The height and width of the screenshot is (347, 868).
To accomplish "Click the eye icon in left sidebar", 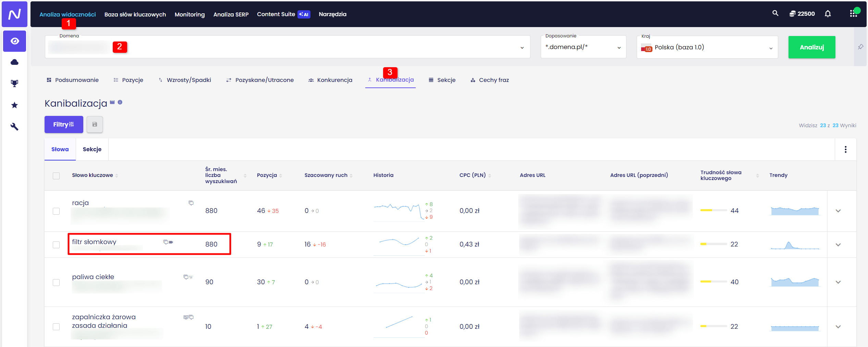I will pyautogui.click(x=14, y=41).
